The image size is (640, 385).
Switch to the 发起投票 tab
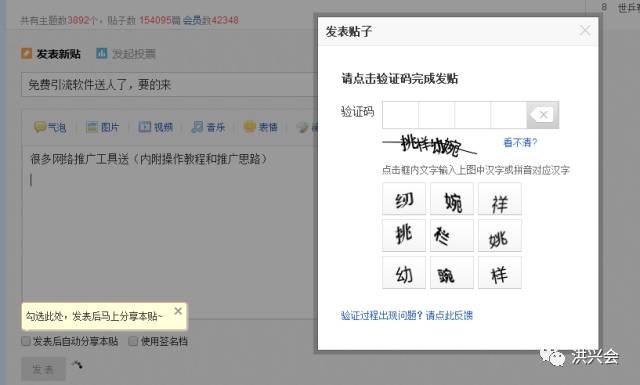pyautogui.click(x=134, y=54)
